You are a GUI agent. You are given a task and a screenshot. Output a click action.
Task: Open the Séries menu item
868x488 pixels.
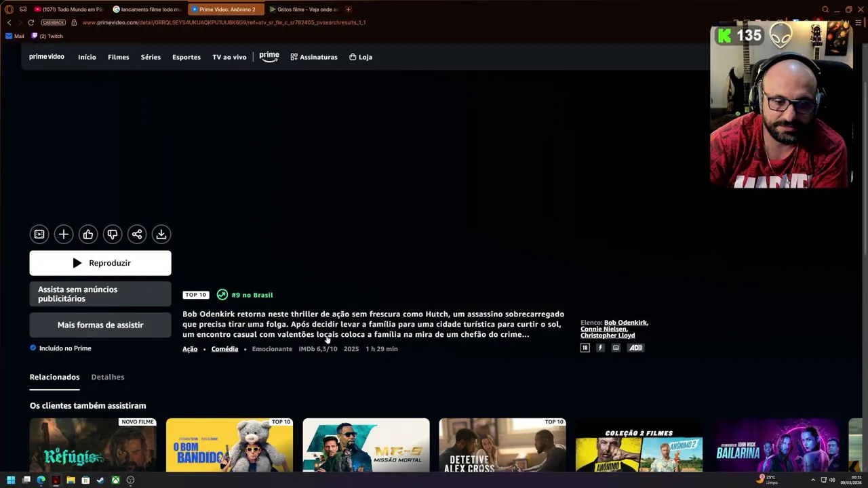[x=151, y=57]
